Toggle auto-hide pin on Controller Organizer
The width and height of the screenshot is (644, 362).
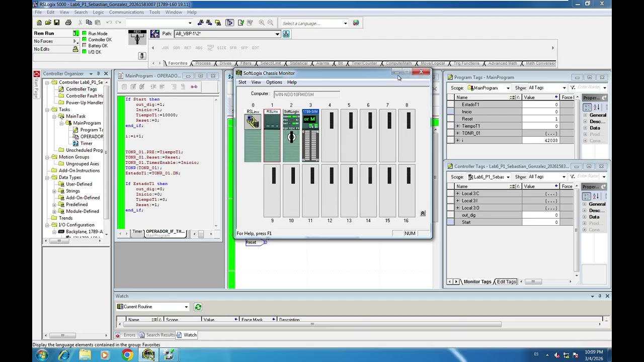point(98,74)
